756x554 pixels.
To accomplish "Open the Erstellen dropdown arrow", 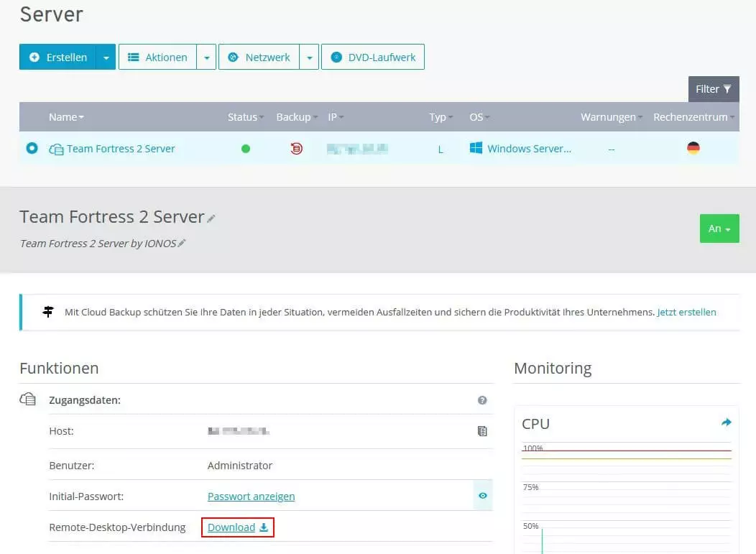I will coord(106,57).
